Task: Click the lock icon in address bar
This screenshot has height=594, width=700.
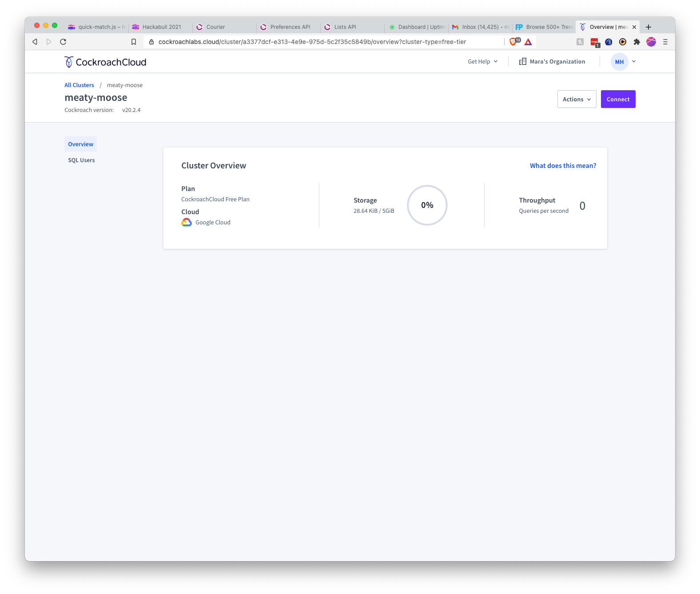Action: [x=151, y=42]
